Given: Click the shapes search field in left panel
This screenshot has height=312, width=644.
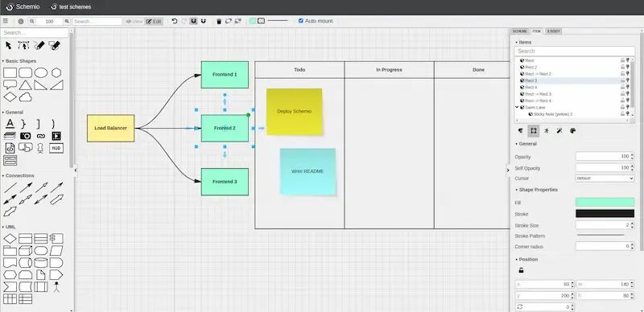Looking at the screenshot, I should [x=35, y=32].
